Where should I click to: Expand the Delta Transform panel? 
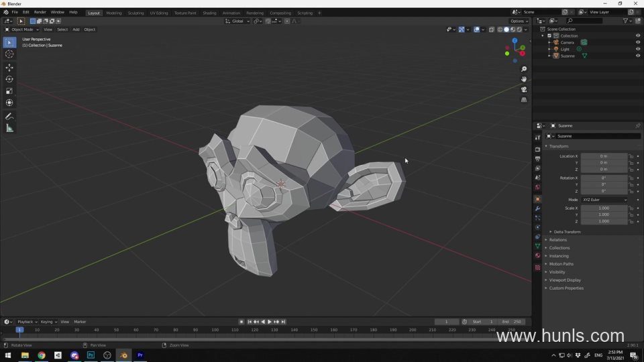tap(567, 232)
